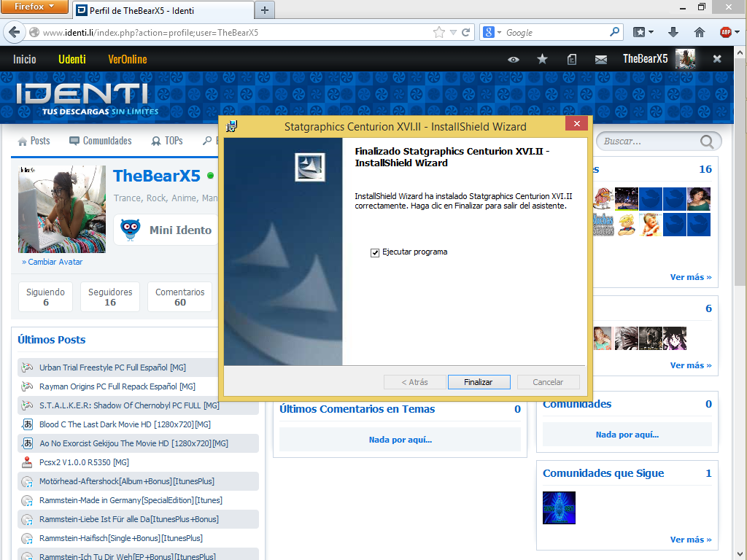
Task: Close the InstallShield Wizard dialog
Action: (576, 124)
